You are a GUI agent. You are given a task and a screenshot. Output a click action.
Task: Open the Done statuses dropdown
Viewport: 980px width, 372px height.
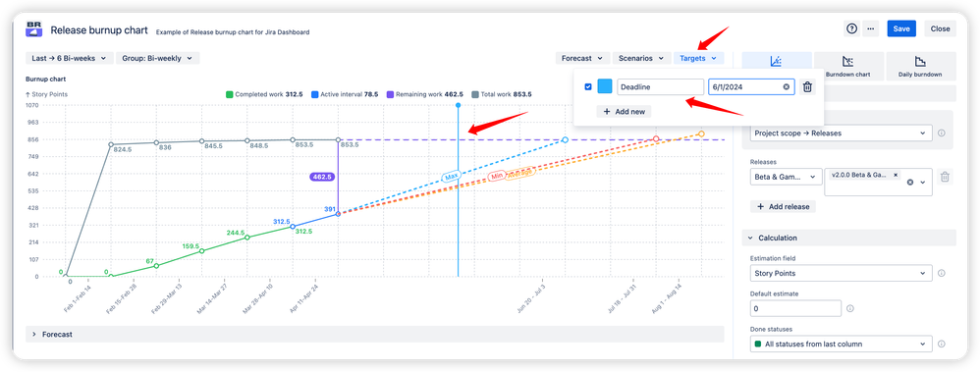tap(841, 344)
